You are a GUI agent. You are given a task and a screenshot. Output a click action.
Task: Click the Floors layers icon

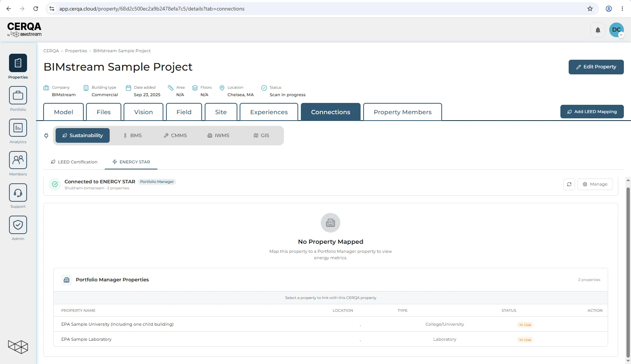click(x=195, y=88)
